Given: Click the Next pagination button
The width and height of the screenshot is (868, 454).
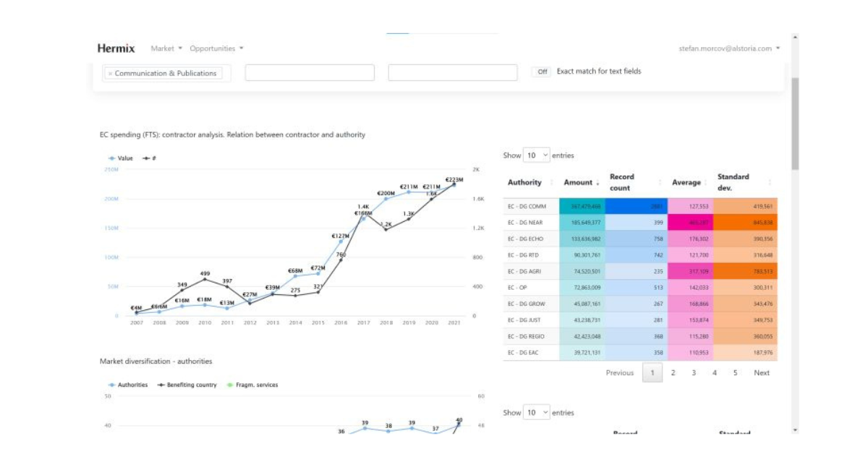Looking at the screenshot, I should coord(762,373).
